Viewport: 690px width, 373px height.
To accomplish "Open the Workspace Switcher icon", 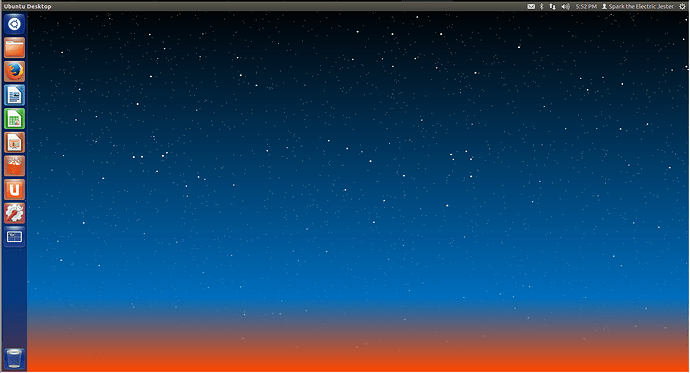I will coord(15,238).
